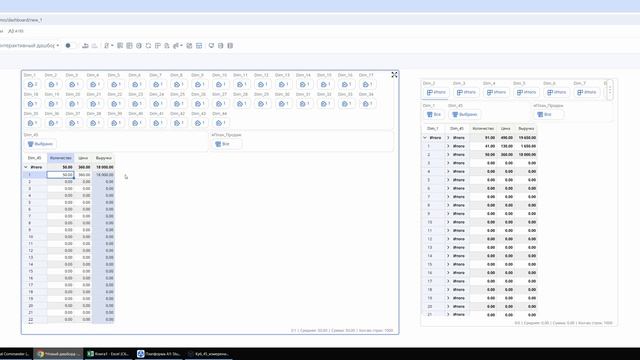
Task: Open the Dim_1 selector chip in left widget
Action: (32, 84)
